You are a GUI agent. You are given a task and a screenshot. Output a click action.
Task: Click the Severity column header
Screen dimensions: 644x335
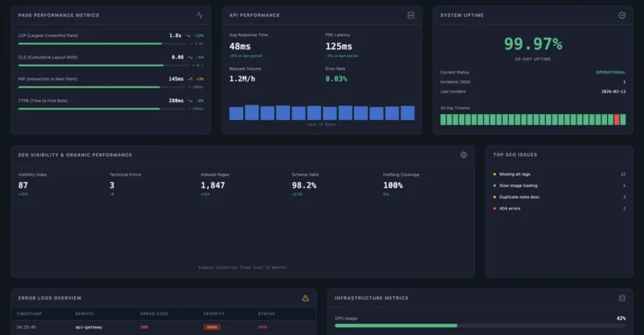click(x=213, y=313)
